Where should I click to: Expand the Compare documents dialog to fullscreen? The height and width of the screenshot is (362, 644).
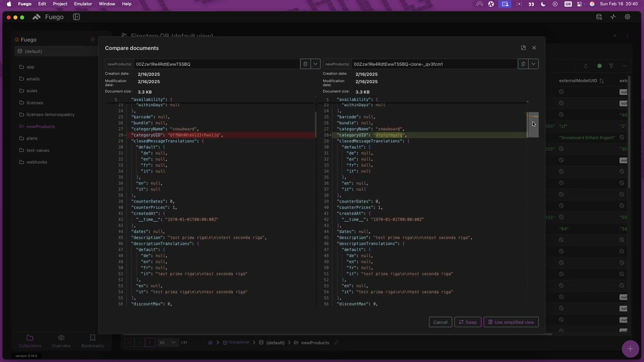(523, 48)
